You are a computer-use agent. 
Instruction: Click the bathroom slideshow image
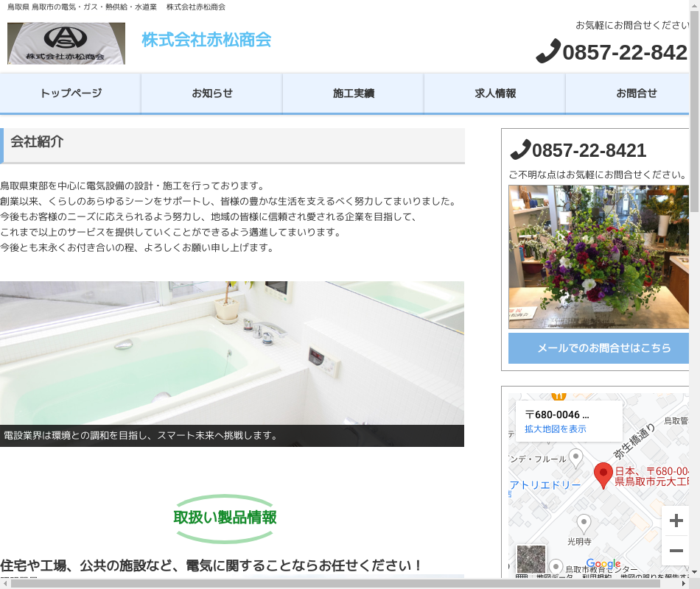tap(232, 353)
